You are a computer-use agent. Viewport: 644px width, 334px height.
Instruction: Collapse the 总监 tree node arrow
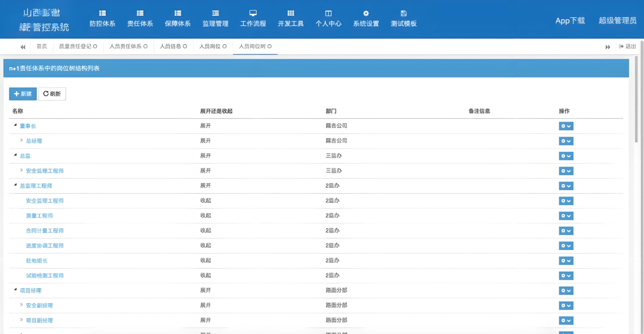coord(15,155)
